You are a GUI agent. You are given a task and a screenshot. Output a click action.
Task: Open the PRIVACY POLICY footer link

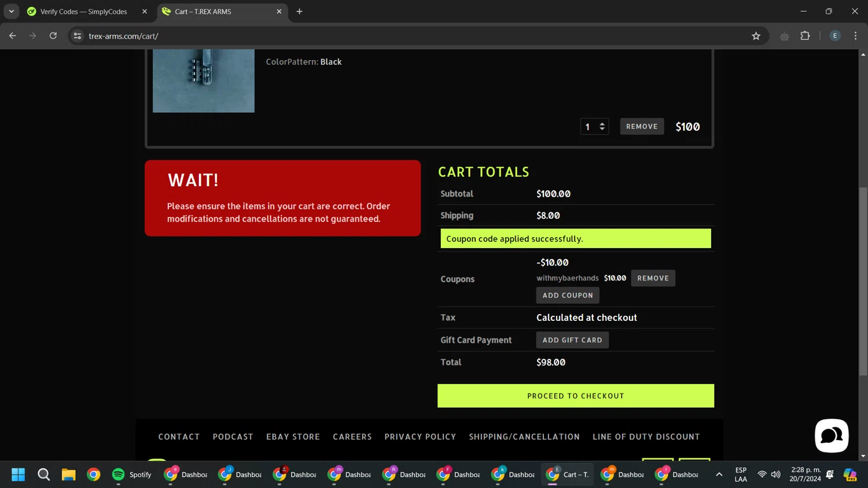(420, 437)
